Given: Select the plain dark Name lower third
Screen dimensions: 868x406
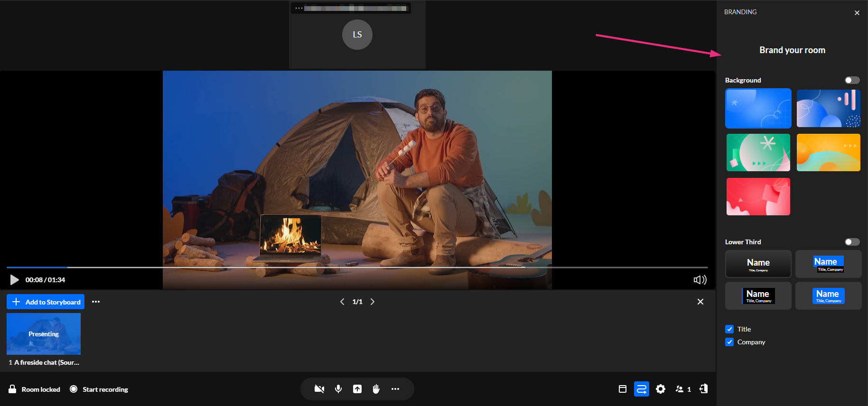Looking at the screenshot, I should tap(758, 264).
